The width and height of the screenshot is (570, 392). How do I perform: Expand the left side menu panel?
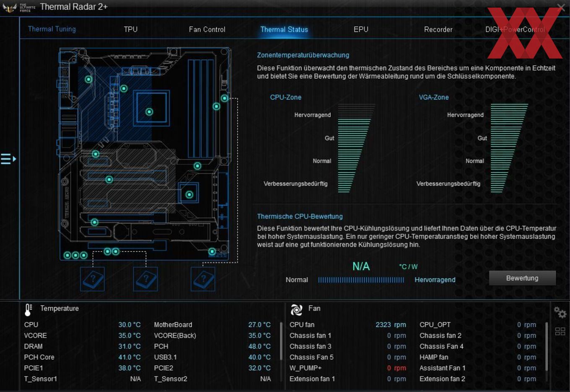coord(8,159)
